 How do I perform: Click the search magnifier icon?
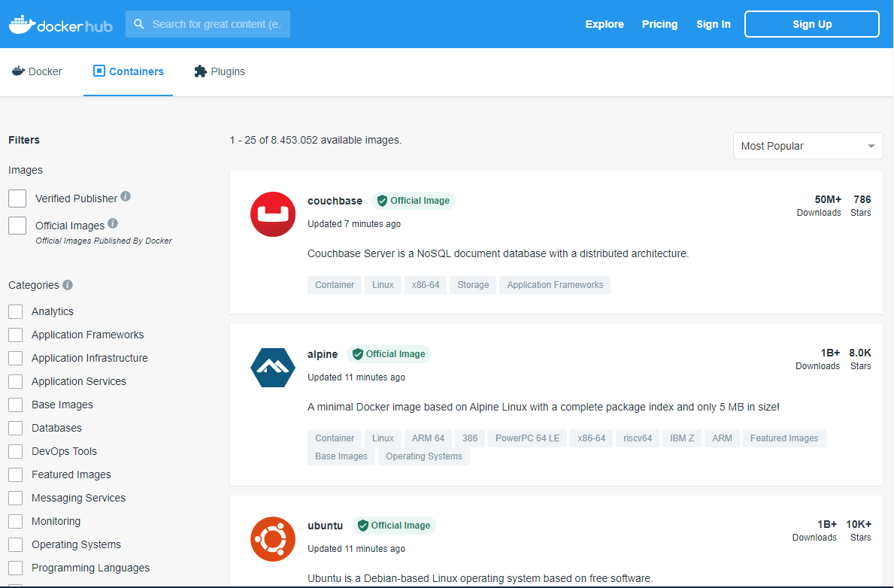[x=138, y=24]
